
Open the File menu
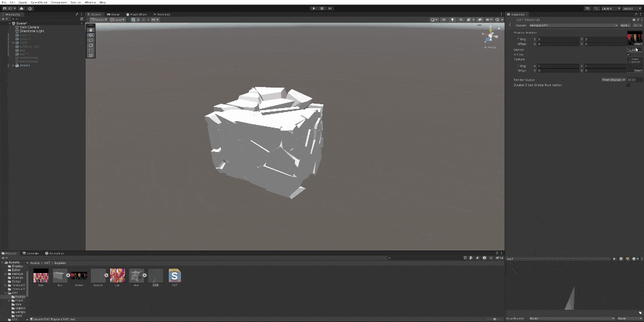(5, 3)
